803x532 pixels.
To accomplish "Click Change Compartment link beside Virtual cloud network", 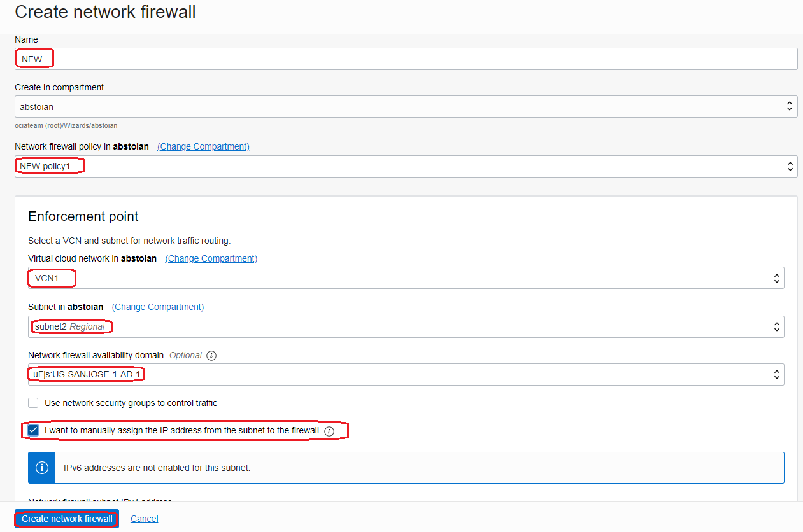I will pos(211,258).
